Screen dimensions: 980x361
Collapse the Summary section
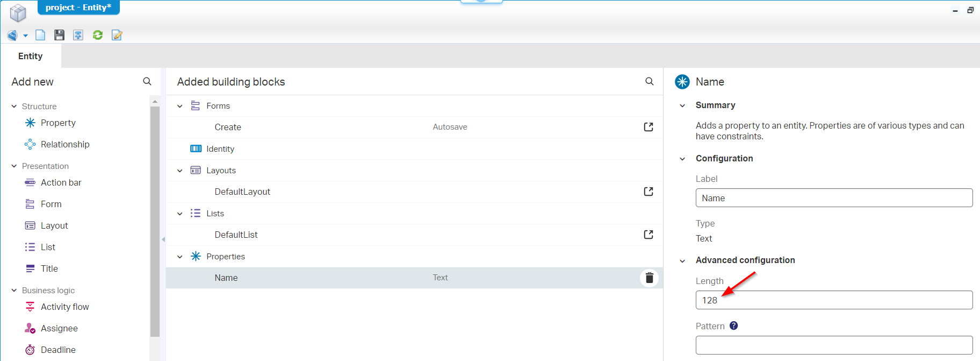click(x=682, y=105)
